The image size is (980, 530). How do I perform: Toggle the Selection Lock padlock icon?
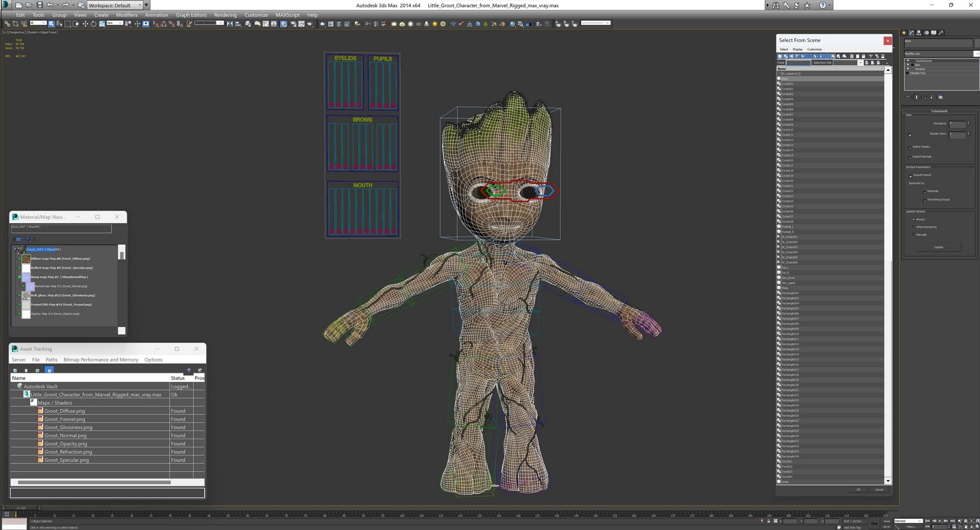769,521
